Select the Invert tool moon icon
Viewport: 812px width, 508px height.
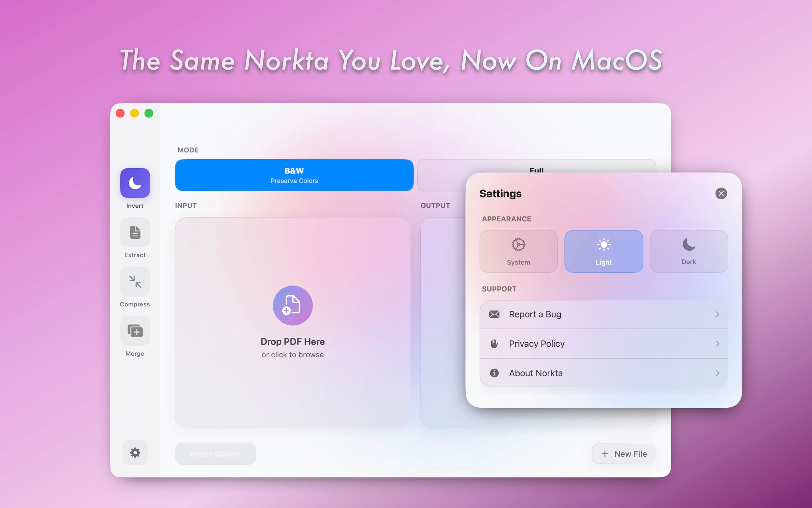[x=135, y=183]
